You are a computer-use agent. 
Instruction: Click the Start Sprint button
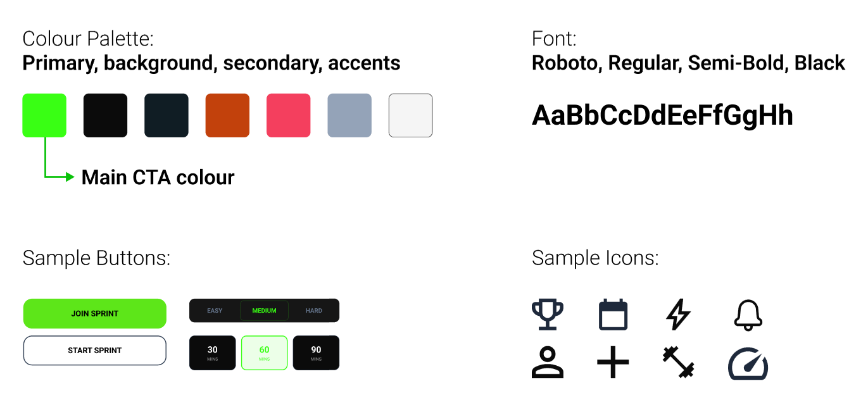pyautogui.click(x=95, y=351)
